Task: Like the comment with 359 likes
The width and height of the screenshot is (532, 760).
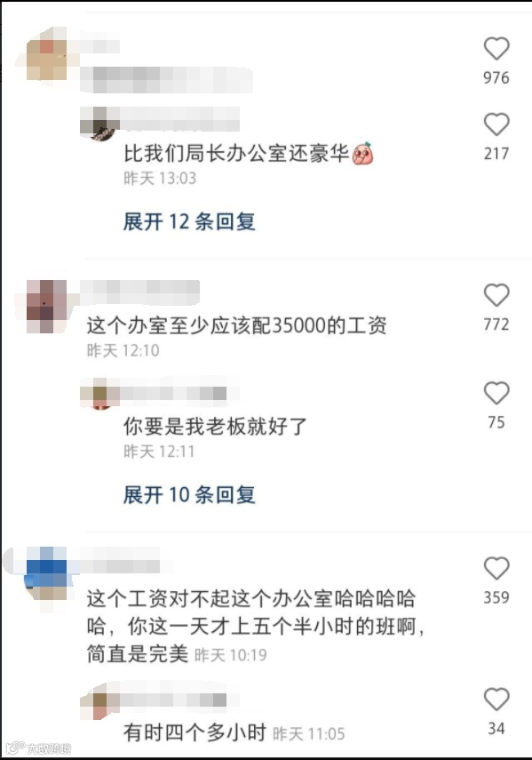Action: 496,568
